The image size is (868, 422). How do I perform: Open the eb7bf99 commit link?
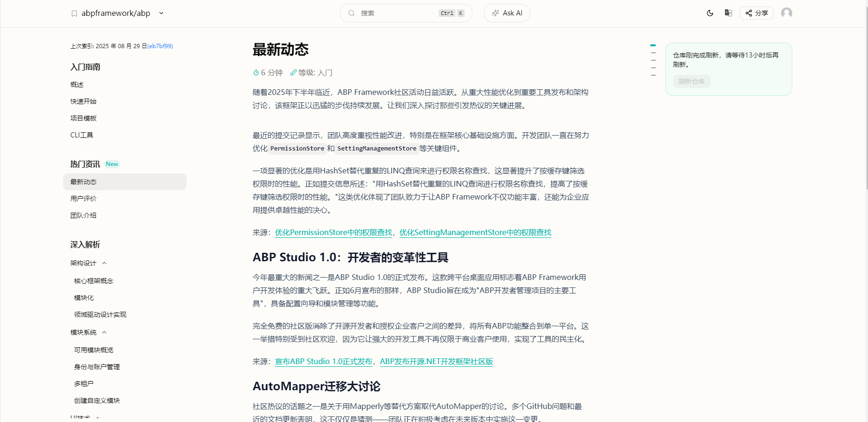tap(160, 46)
